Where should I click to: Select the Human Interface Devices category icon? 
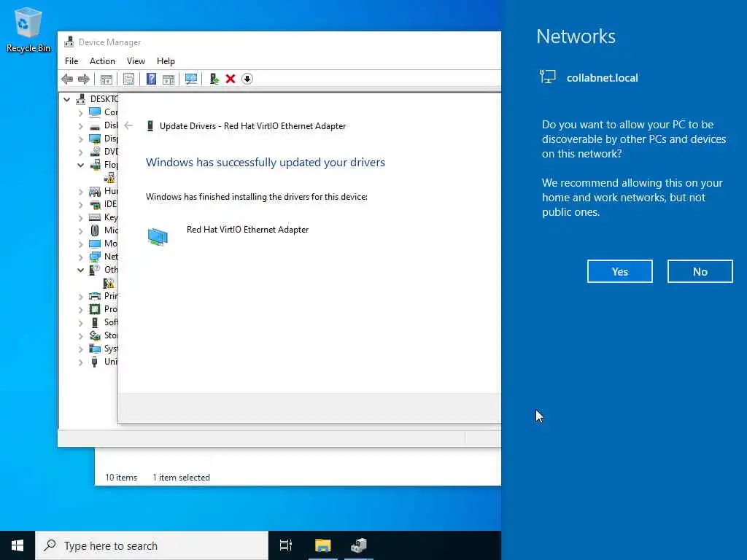click(95, 192)
